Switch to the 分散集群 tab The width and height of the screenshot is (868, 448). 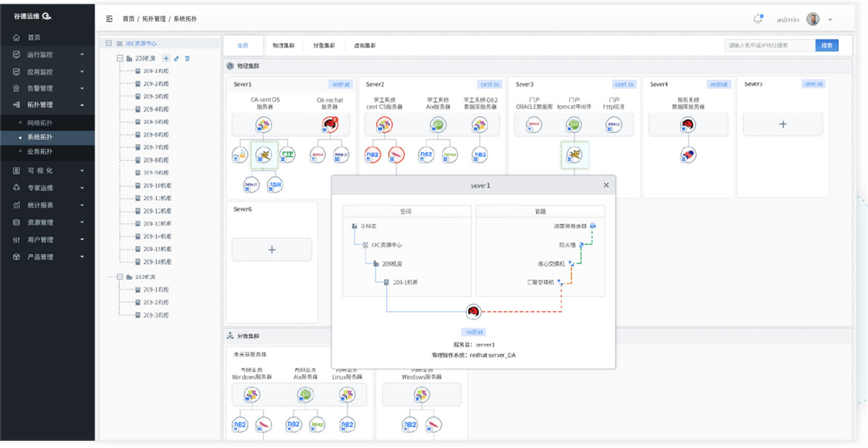(323, 45)
